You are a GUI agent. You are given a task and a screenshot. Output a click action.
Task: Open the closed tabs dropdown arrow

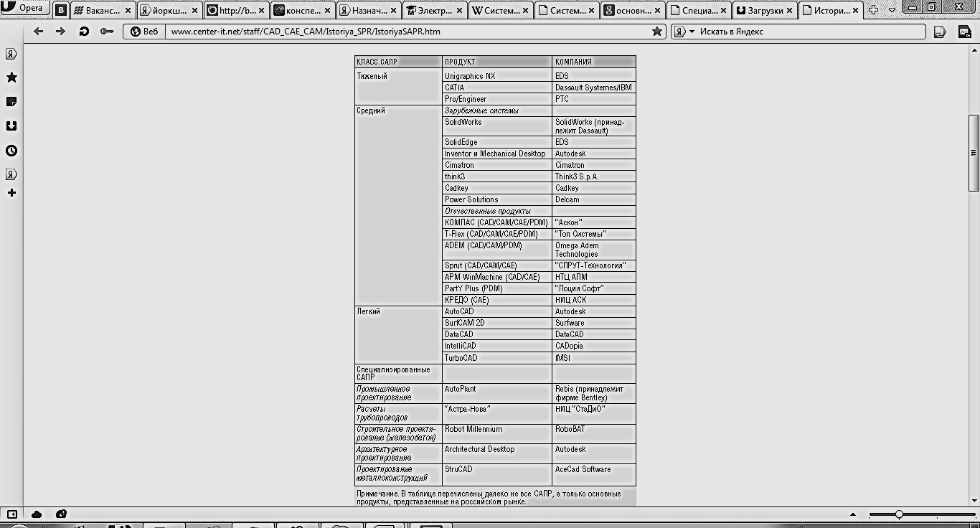point(892,11)
